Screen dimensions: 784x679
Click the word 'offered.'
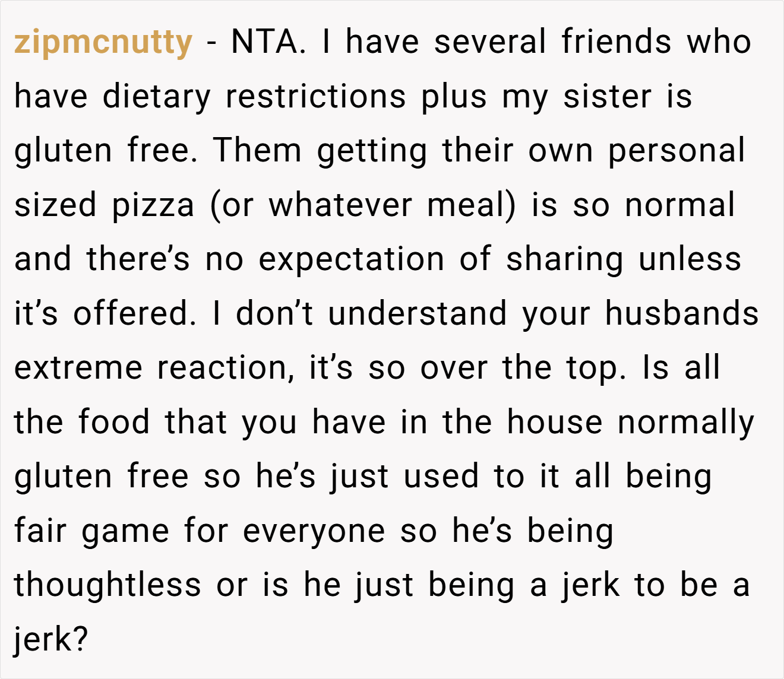(134, 313)
